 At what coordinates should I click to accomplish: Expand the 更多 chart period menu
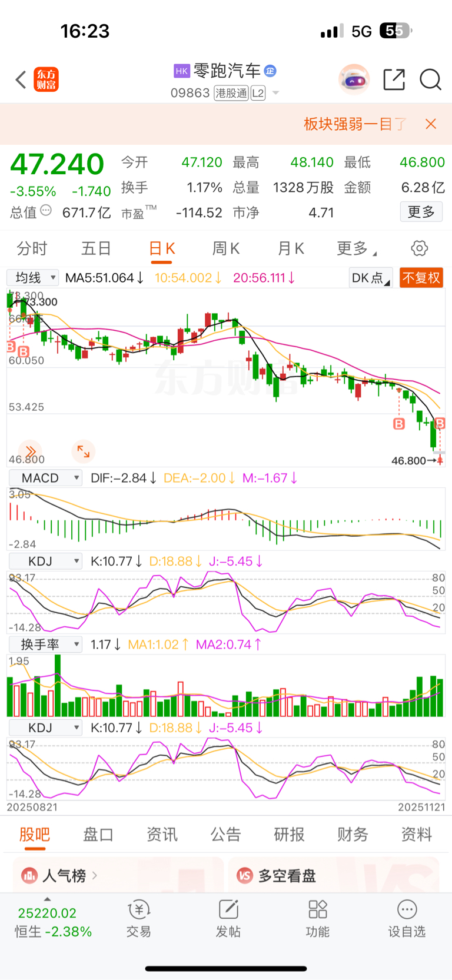pos(356,248)
